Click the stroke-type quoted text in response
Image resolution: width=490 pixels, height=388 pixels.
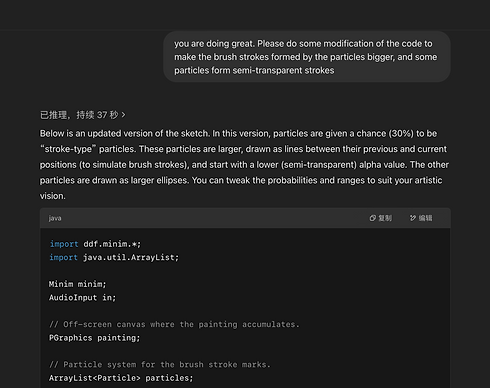68,149
